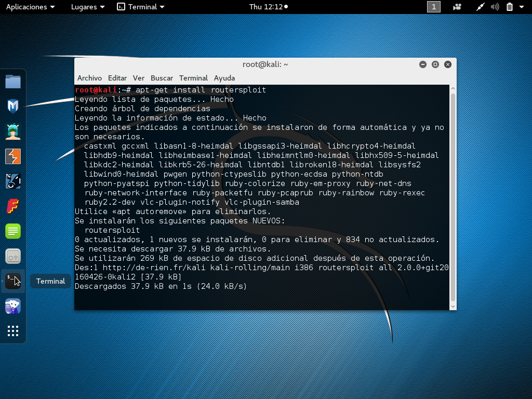Start Burp Suite from the dock
This screenshot has width=532, height=399.
coord(13,156)
